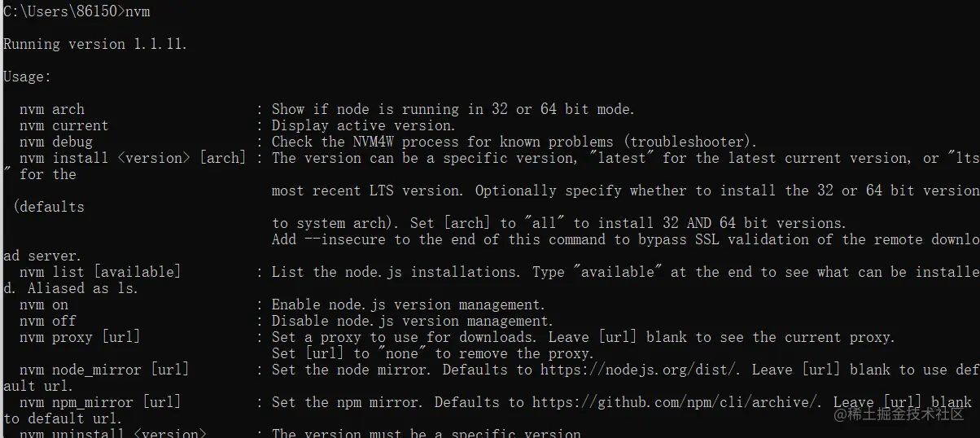The height and width of the screenshot is (438, 980).
Task: Click the 'nvm npm_mirror [url]' command text
Action: 100,402
